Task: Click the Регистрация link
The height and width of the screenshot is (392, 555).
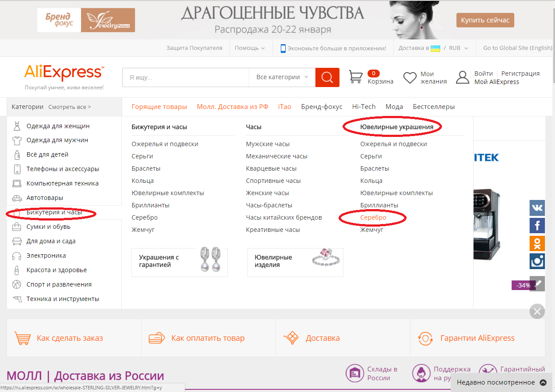Action: coord(520,73)
